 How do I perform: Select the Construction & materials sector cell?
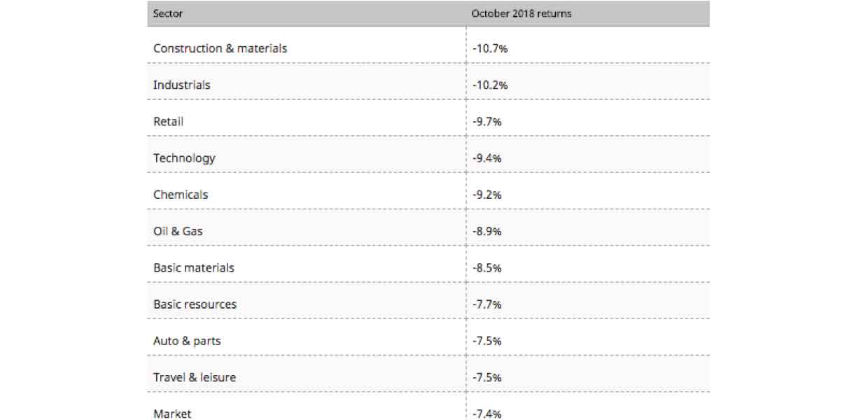point(220,48)
